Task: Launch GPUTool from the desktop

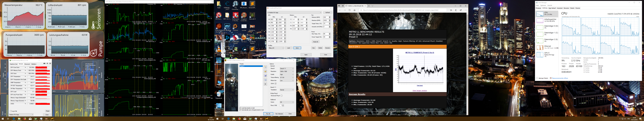Action: click(219, 16)
